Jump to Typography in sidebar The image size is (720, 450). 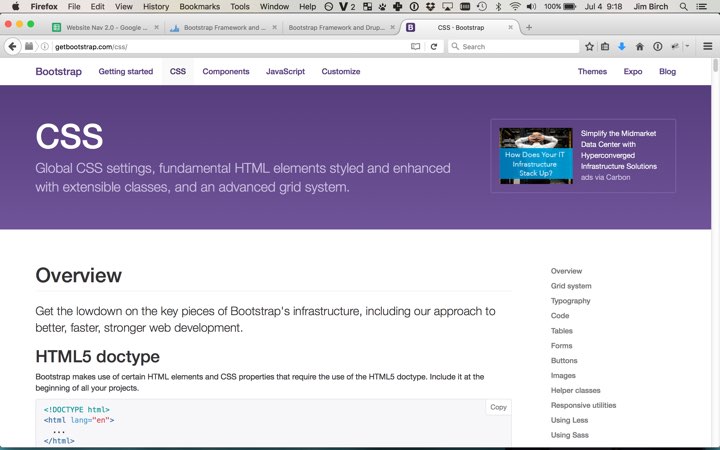(570, 301)
